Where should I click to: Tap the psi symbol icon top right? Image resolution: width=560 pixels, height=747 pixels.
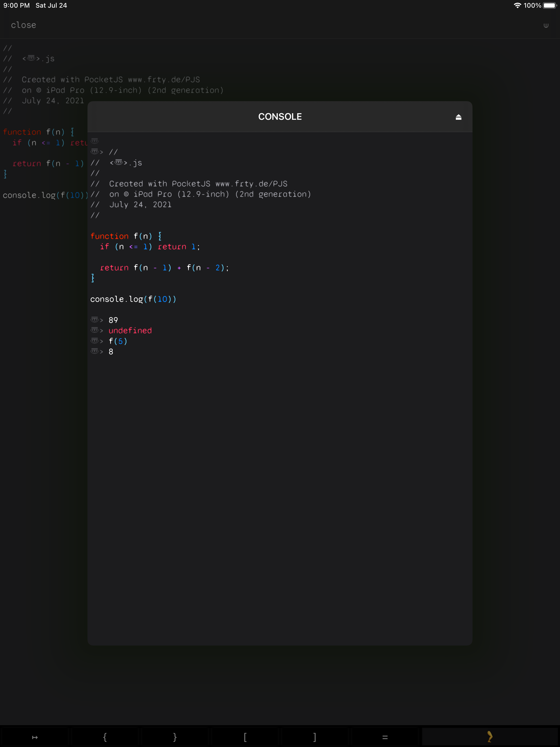click(x=546, y=26)
